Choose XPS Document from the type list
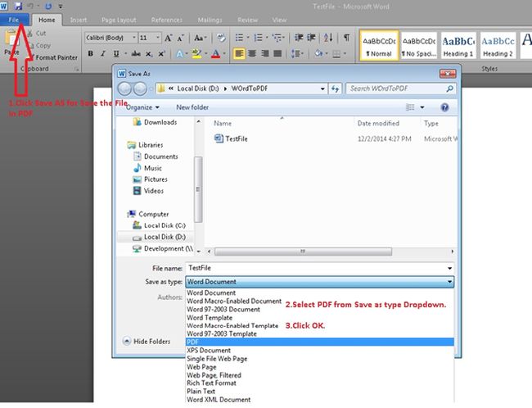532x408 pixels. tap(319, 351)
